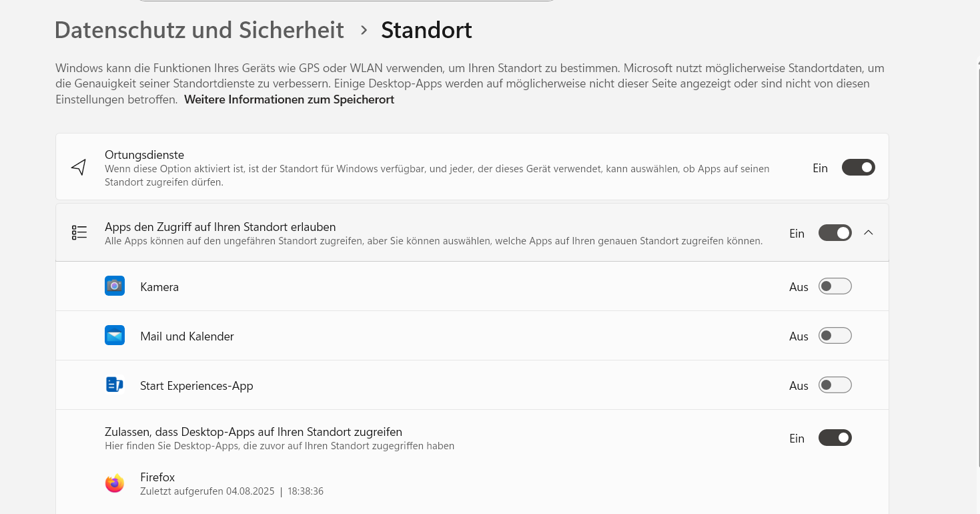Turn off the Ortungsdienste switch
The image size is (980, 514).
(x=858, y=168)
